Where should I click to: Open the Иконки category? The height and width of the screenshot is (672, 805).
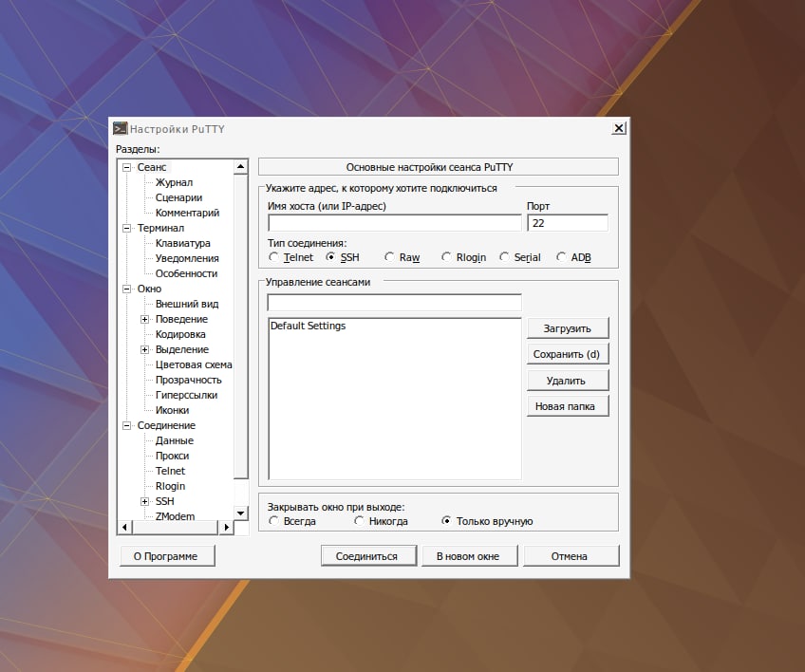pos(172,410)
